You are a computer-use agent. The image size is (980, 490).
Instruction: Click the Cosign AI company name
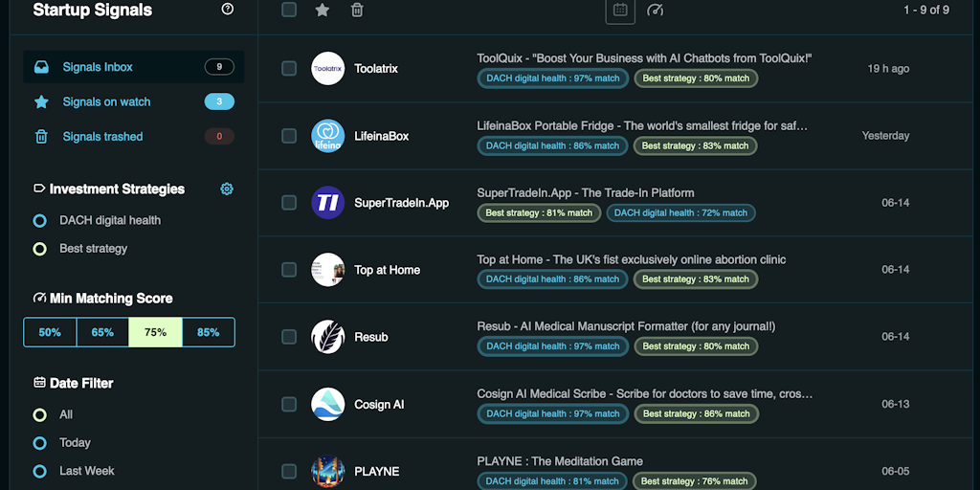point(379,405)
